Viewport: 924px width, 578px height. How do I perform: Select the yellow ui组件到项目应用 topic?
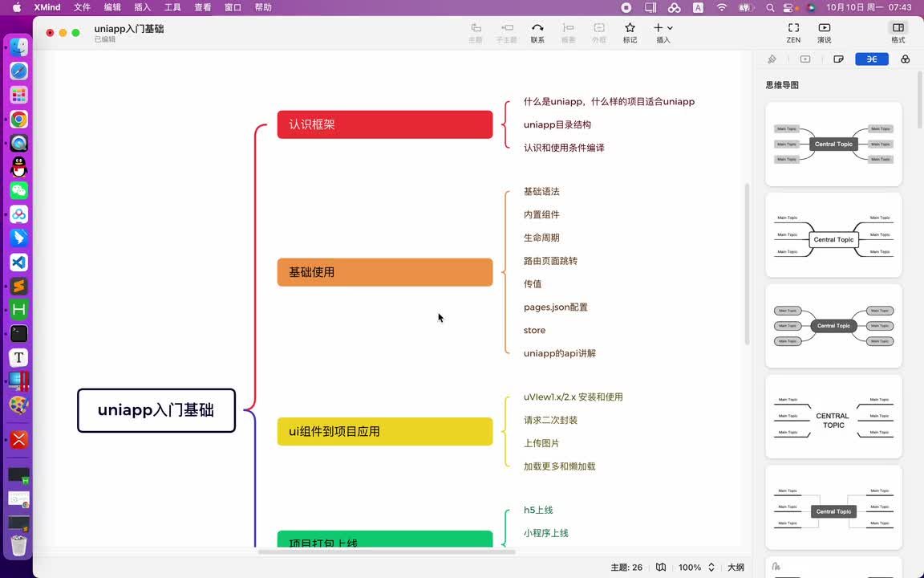(x=385, y=431)
